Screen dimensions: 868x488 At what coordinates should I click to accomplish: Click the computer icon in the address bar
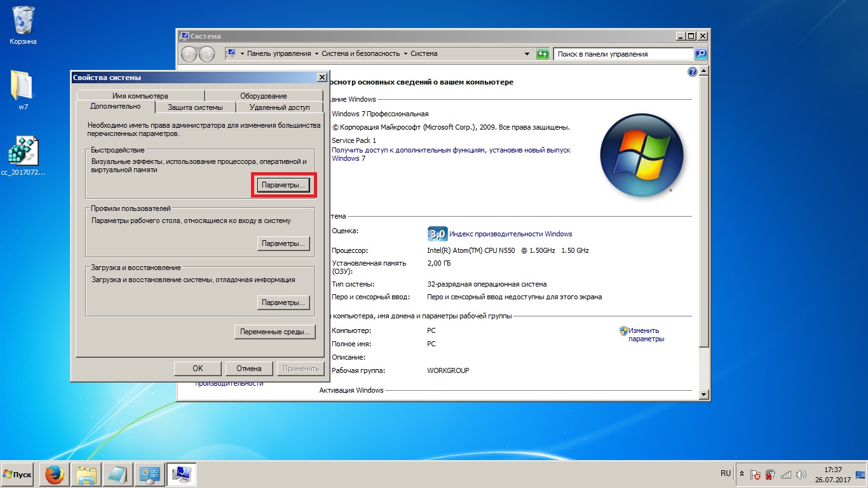click(231, 53)
